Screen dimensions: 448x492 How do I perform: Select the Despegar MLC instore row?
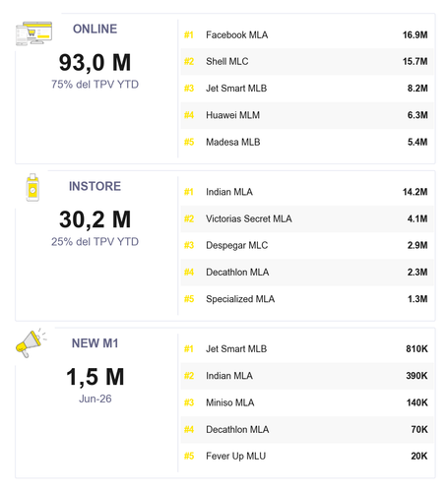pos(307,245)
